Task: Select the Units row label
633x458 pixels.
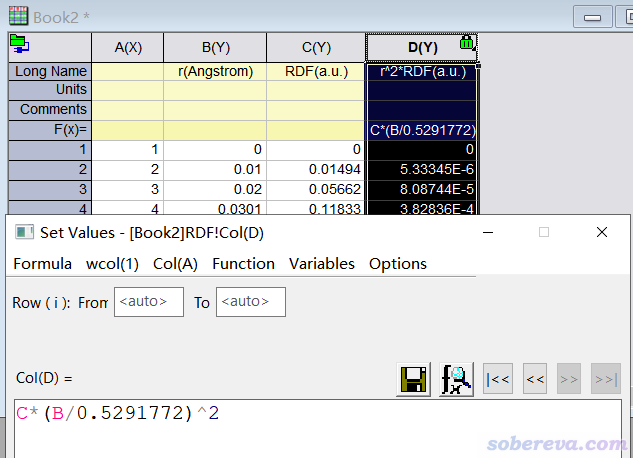Action: click(50, 90)
